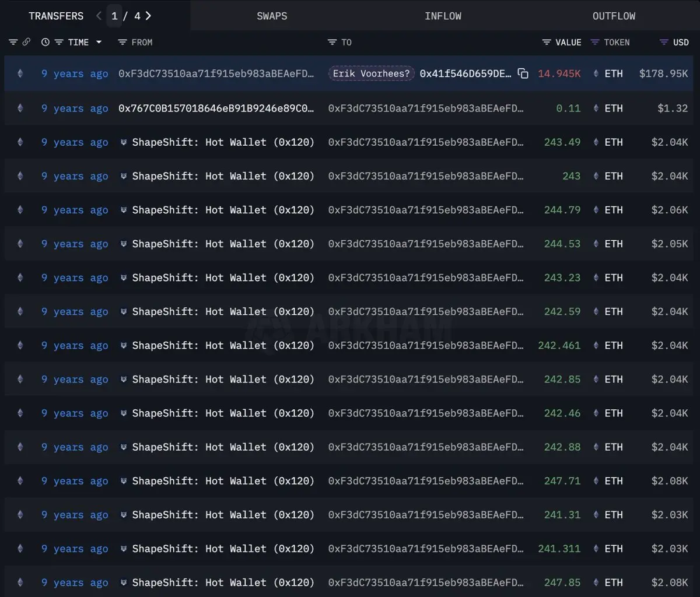
Task: Open sender address in 14.945K row
Action: (216, 73)
